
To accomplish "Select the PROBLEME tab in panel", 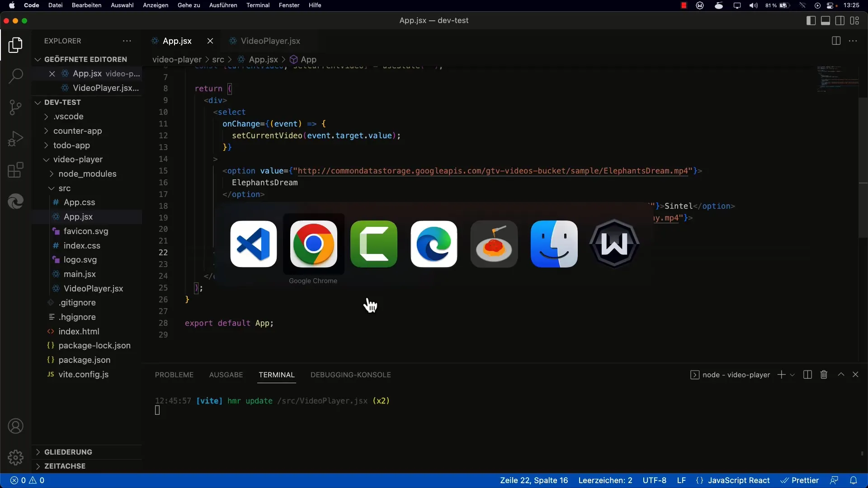I will pos(174,374).
